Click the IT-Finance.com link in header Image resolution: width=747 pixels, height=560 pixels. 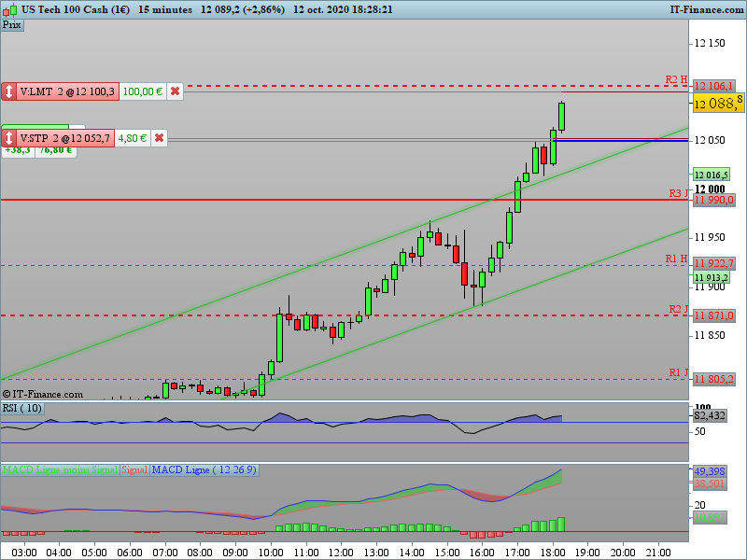[x=706, y=9]
